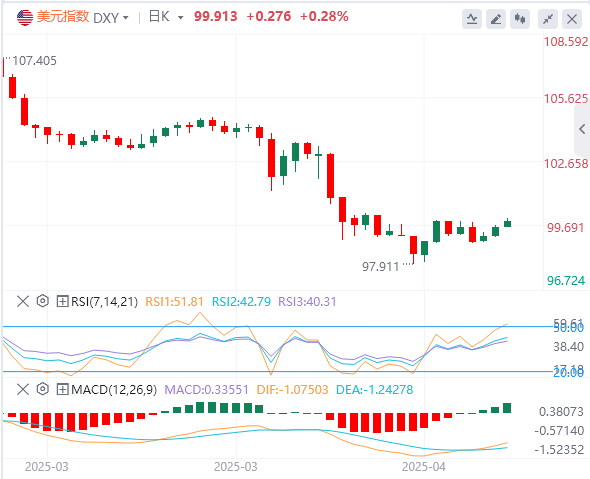
Task: Expand side panel with left chevron
Action: click(x=582, y=129)
